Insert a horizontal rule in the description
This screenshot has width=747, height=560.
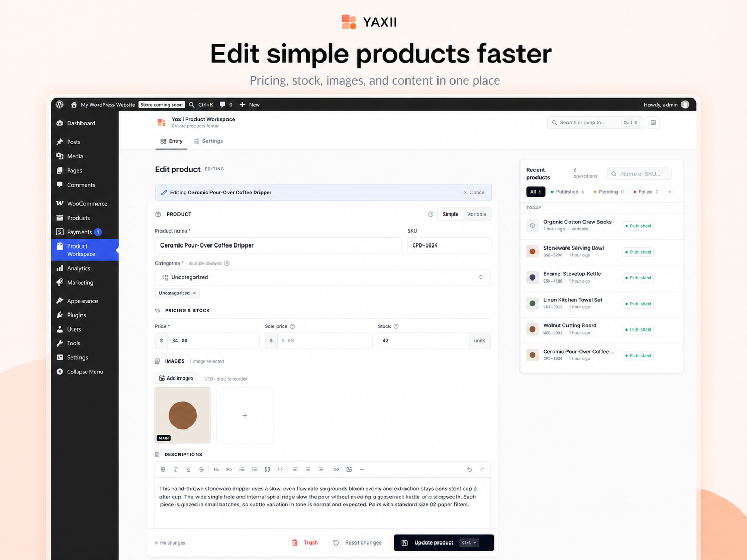(x=362, y=469)
